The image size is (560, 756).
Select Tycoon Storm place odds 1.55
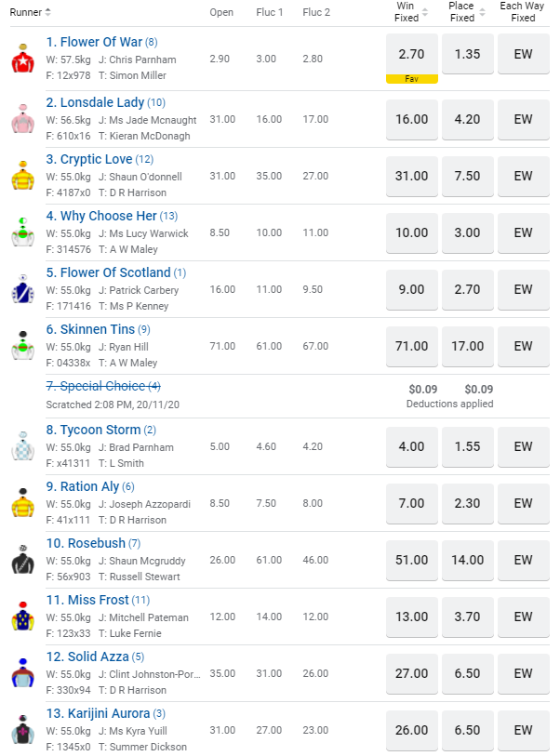(x=468, y=446)
